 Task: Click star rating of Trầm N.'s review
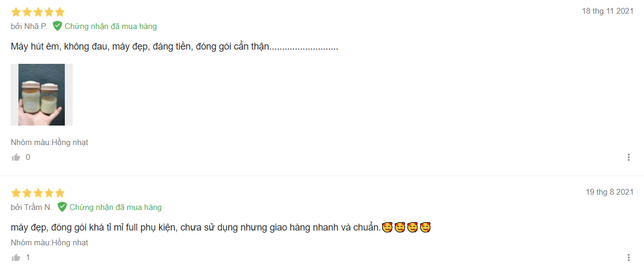click(37, 193)
